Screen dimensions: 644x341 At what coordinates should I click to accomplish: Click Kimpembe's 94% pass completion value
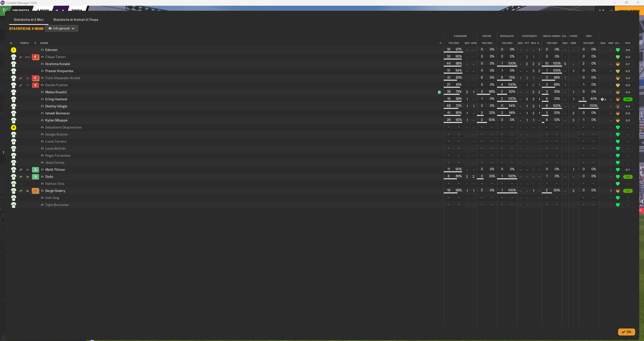(x=458, y=71)
